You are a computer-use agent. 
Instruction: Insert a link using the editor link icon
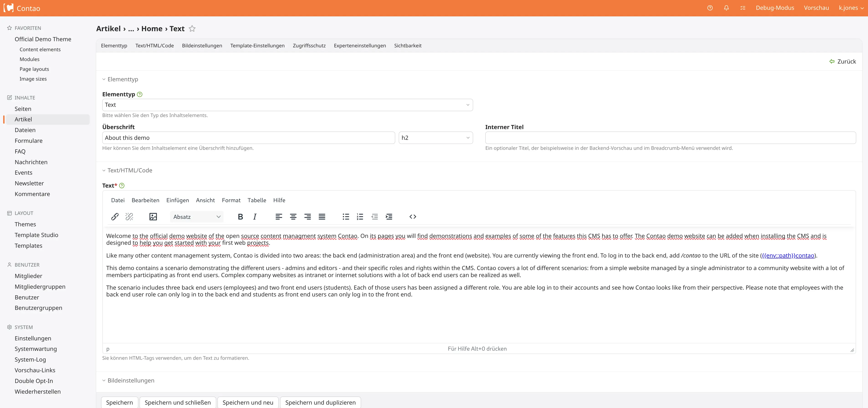tap(115, 217)
